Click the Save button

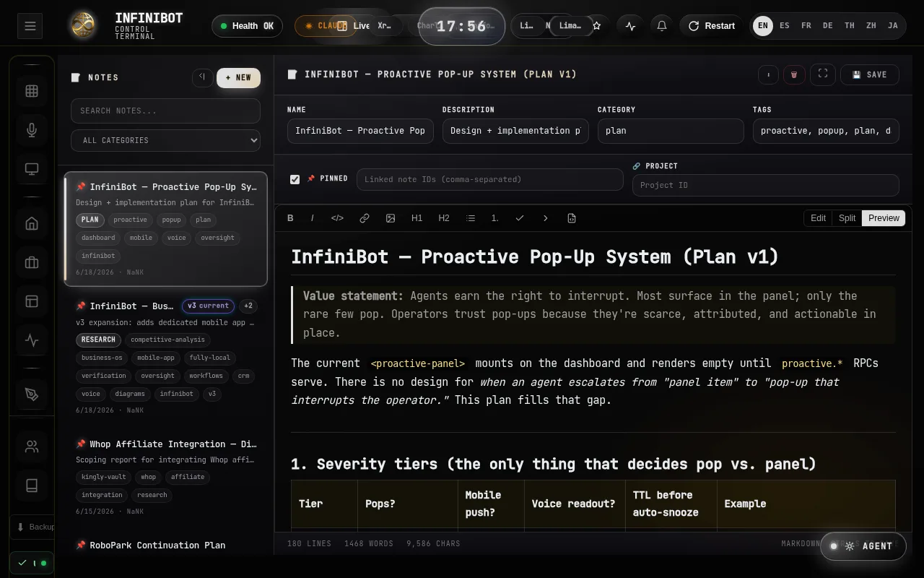pyautogui.click(x=869, y=74)
